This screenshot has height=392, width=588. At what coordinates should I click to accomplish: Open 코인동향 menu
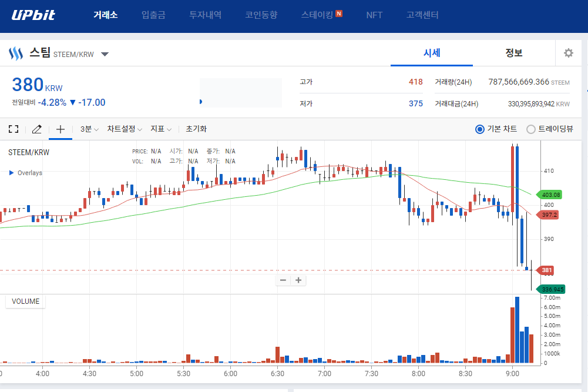261,15
